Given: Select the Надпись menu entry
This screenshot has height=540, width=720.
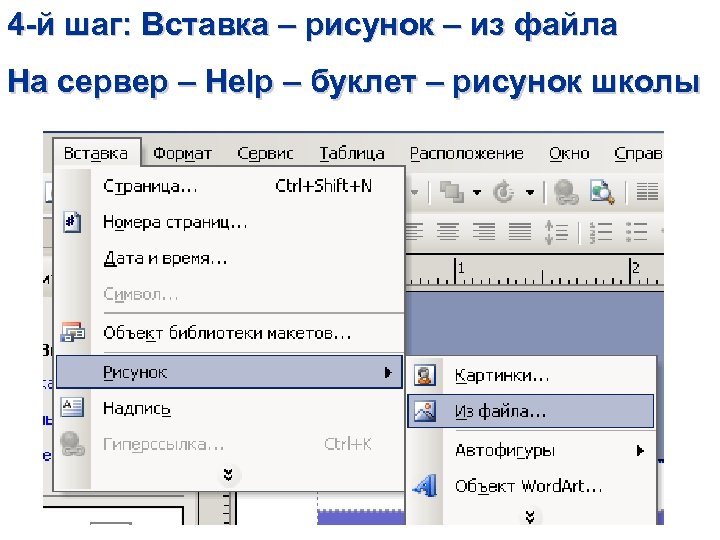Looking at the screenshot, I should [x=230, y=408].
